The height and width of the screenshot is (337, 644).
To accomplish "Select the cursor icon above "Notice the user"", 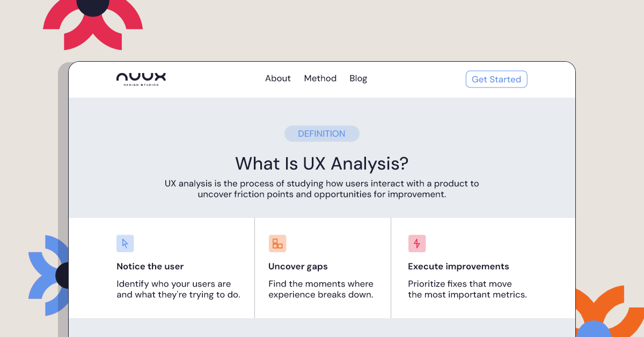I will click(x=125, y=243).
